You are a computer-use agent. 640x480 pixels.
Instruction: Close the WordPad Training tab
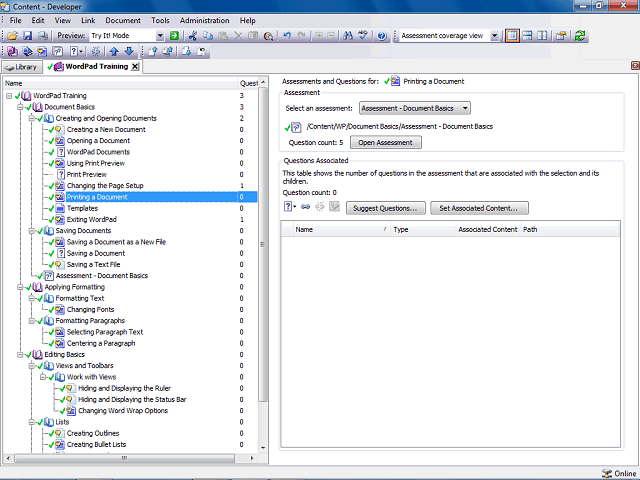135,67
